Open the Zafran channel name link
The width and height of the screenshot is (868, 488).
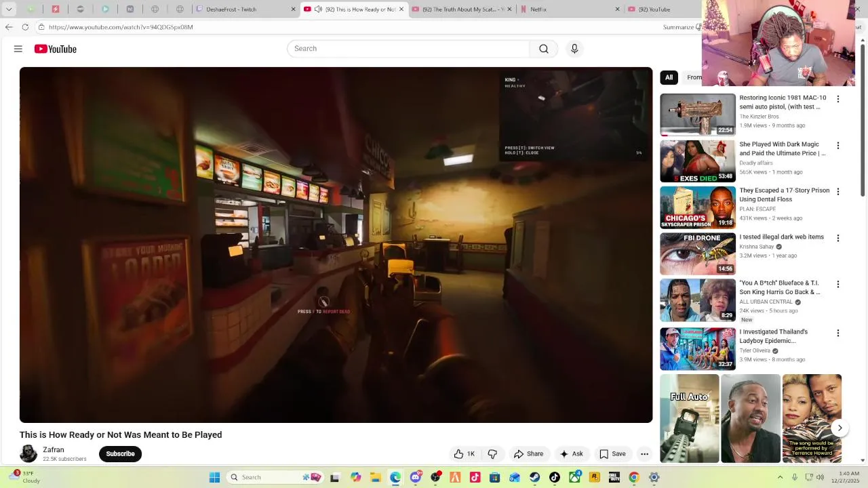54,449
